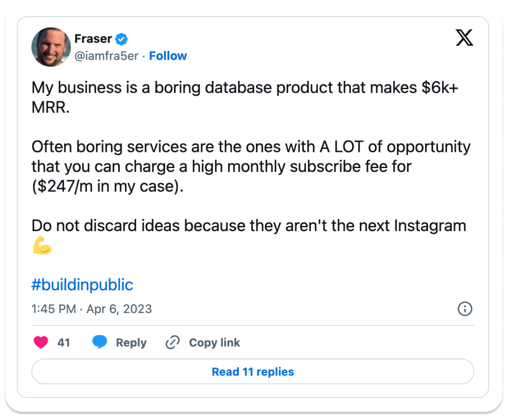Click the blue reply speech bubble icon
The width and height of the screenshot is (509, 420).
[100, 342]
